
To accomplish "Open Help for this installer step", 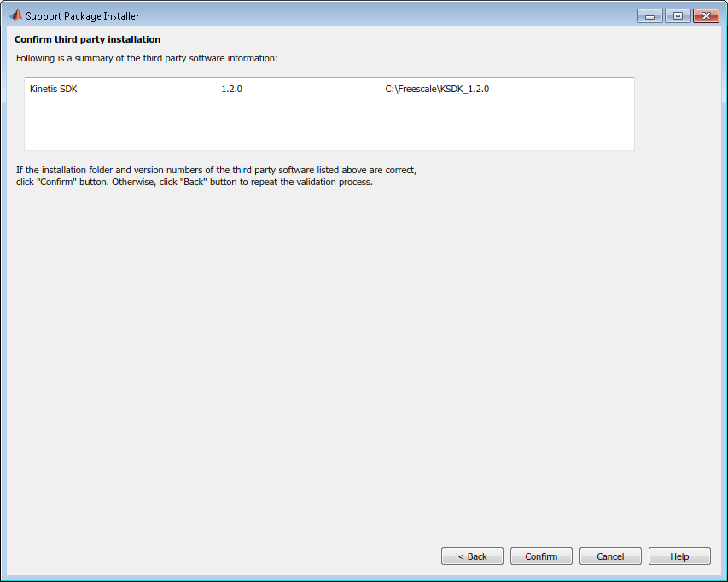I will click(x=679, y=556).
